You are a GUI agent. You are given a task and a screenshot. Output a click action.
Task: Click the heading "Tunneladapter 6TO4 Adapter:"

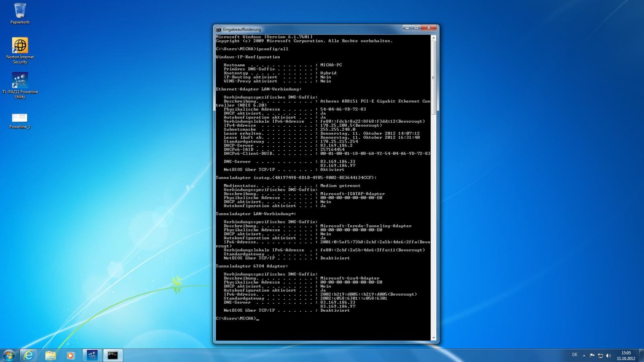[252, 266]
